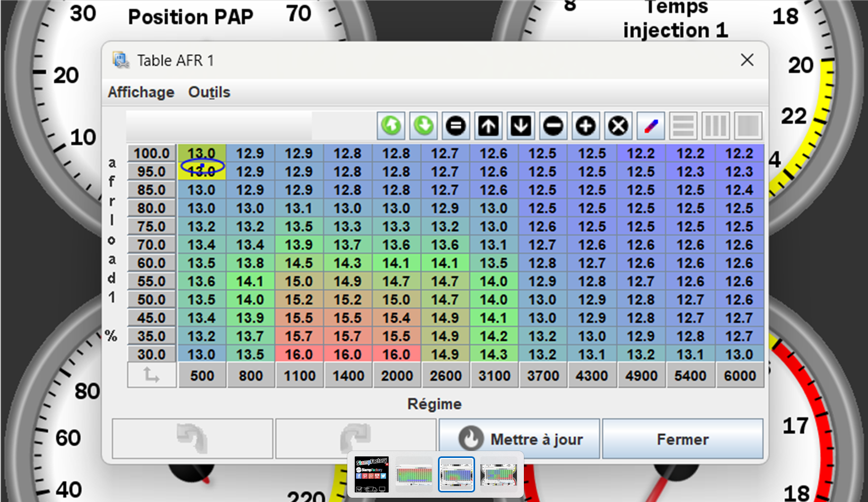The image size is (868, 502).
Task: Select the 100.0 load row header
Action: click(152, 153)
